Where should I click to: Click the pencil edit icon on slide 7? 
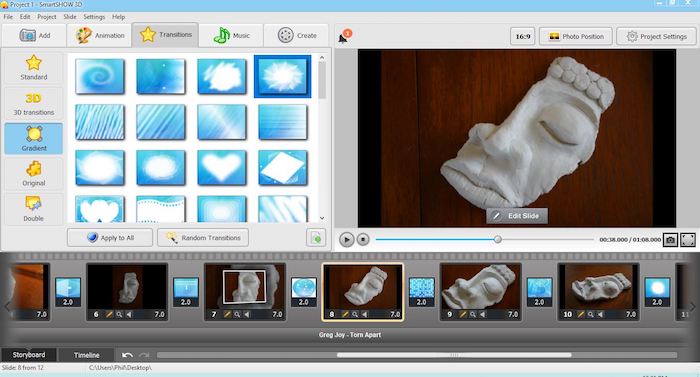click(x=227, y=314)
